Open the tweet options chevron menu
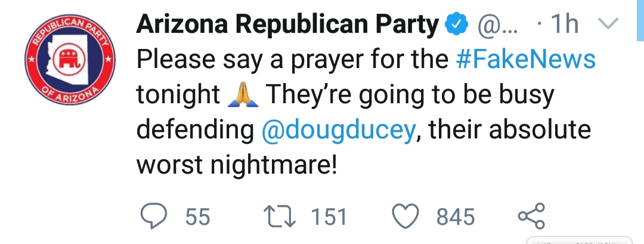The image size is (644, 244). click(x=608, y=23)
